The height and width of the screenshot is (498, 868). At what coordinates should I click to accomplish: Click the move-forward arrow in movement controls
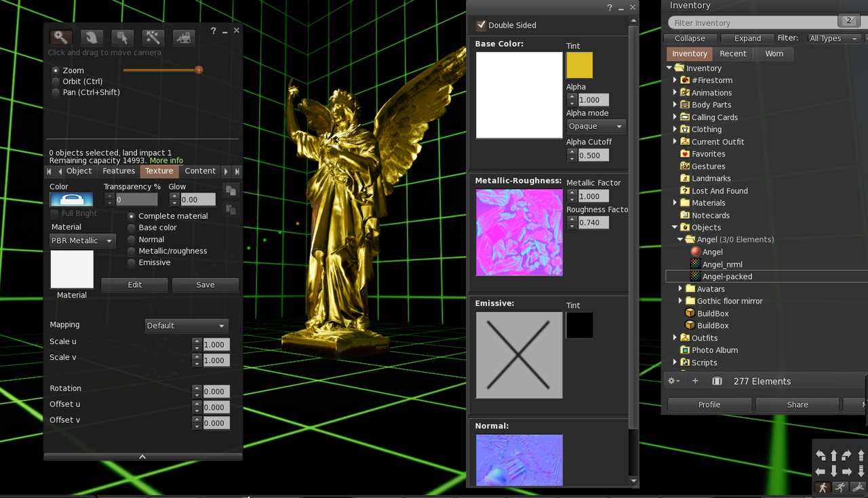coord(834,455)
